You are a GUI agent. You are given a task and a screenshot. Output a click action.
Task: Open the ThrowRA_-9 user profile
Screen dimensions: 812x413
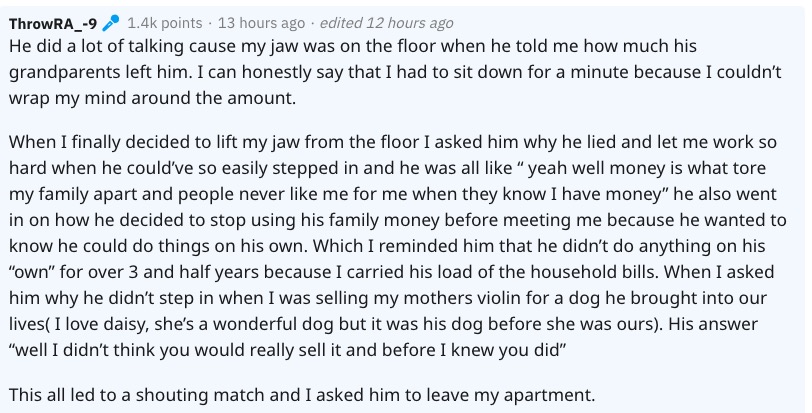(x=53, y=23)
